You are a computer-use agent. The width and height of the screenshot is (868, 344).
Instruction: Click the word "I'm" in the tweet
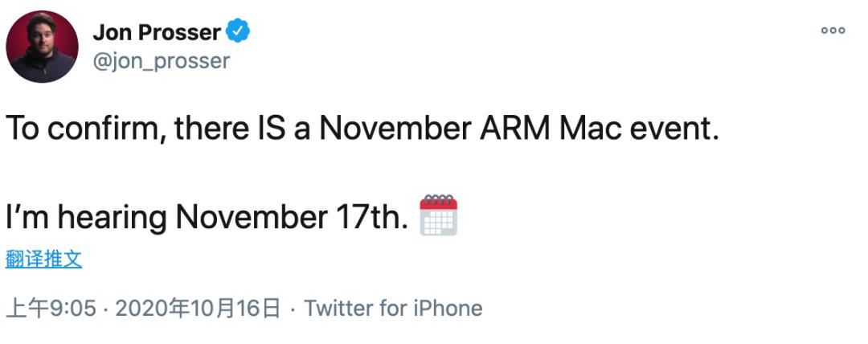27,216
